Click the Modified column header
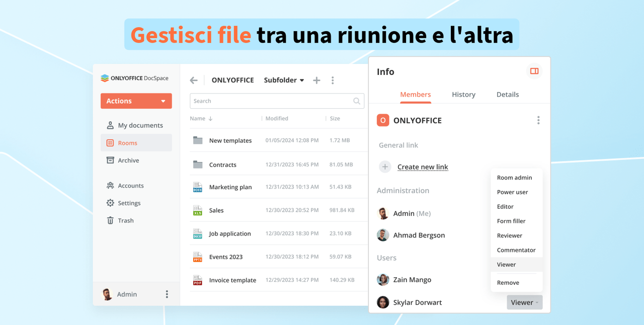 (277, 119)
